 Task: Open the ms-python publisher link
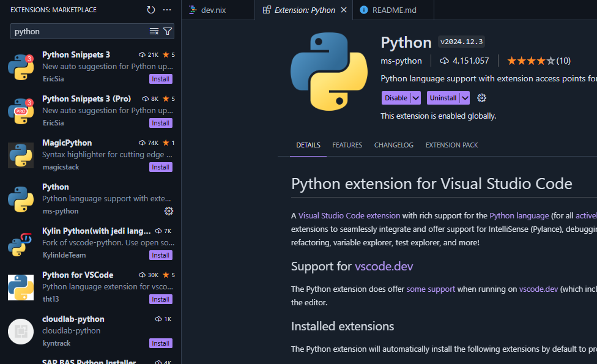(401, 61)
